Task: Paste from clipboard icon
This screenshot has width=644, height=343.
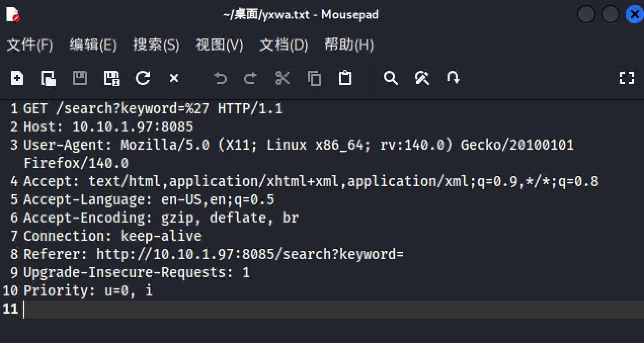Action: (x=345, y=78)
